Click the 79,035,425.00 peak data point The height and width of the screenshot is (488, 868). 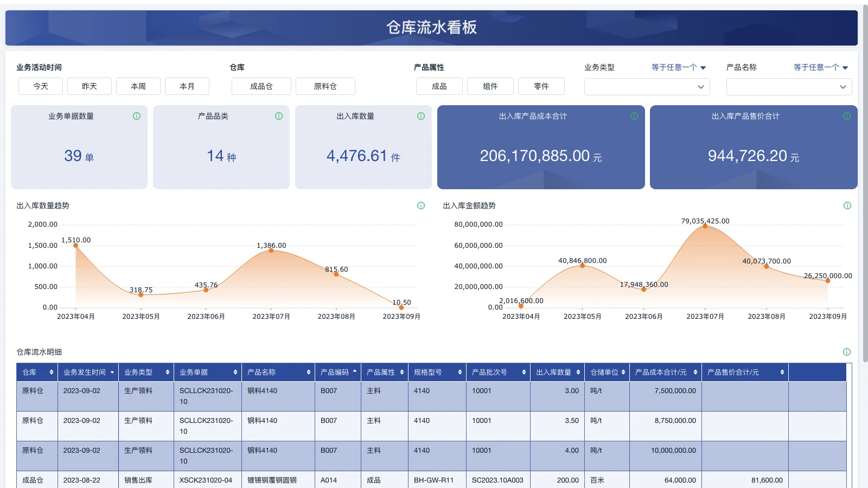point(705,226)
